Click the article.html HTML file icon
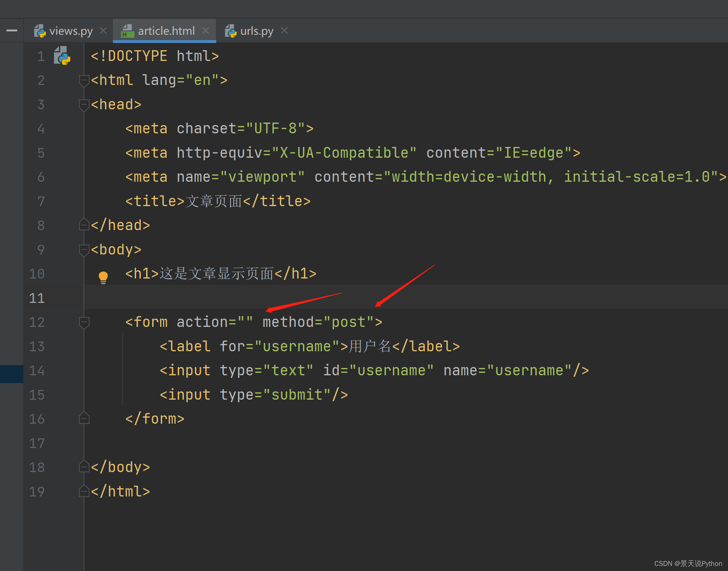 [x=128, y=31]
